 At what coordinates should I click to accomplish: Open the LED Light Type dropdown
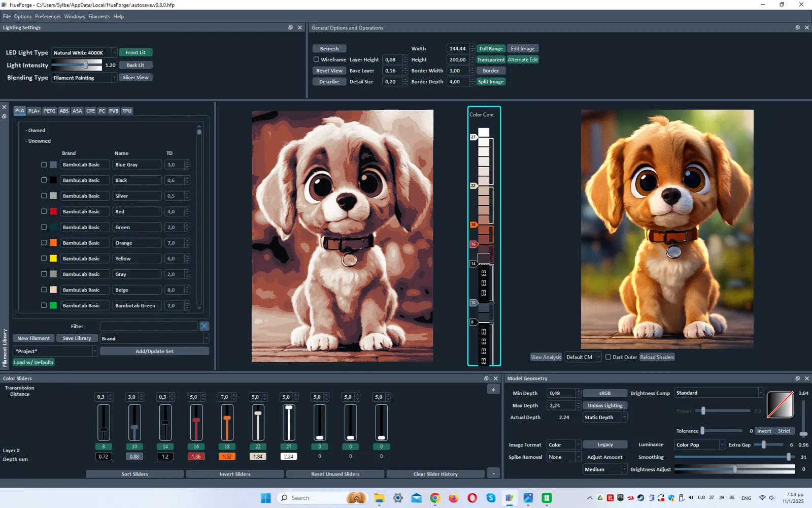tap(84, 53)
